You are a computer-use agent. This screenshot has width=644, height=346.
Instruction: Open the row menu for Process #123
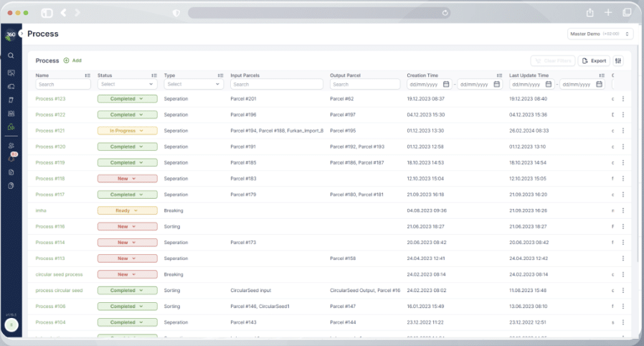pos(622,99)
